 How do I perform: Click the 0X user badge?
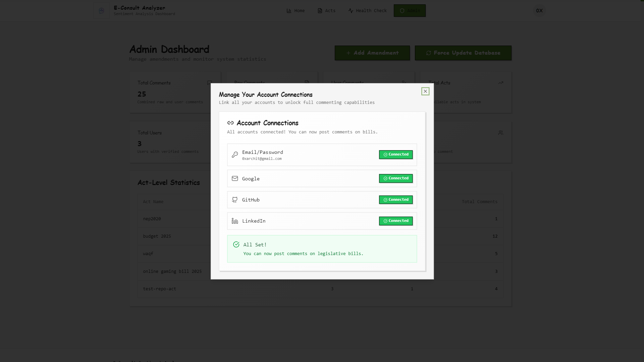[x=539, y=10]
